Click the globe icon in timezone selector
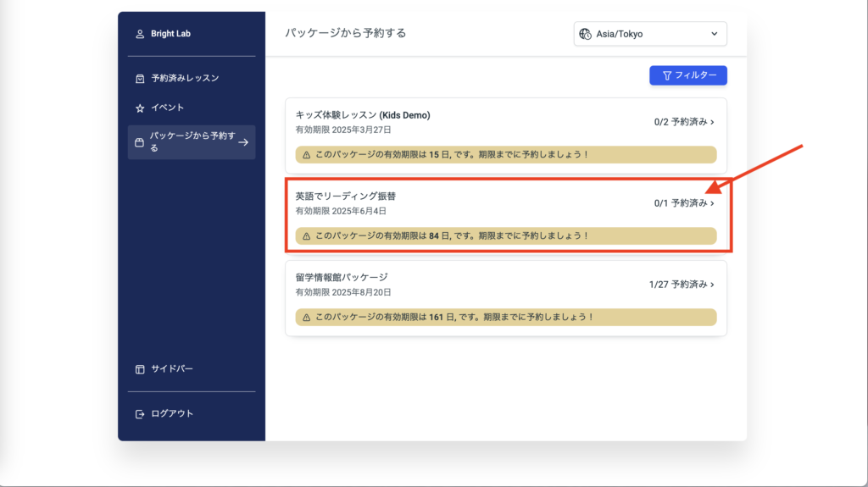 pyautogui.click(x=585, y=34)
